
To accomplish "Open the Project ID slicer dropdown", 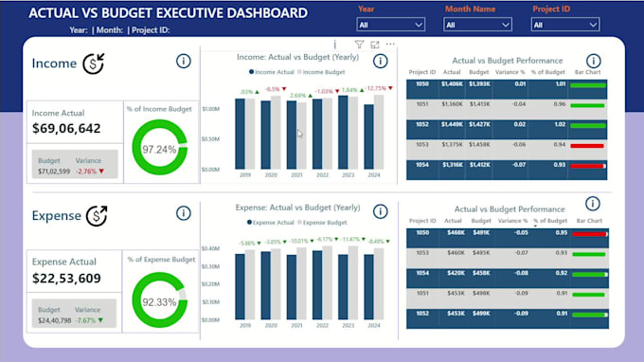I will pos(564,25).
